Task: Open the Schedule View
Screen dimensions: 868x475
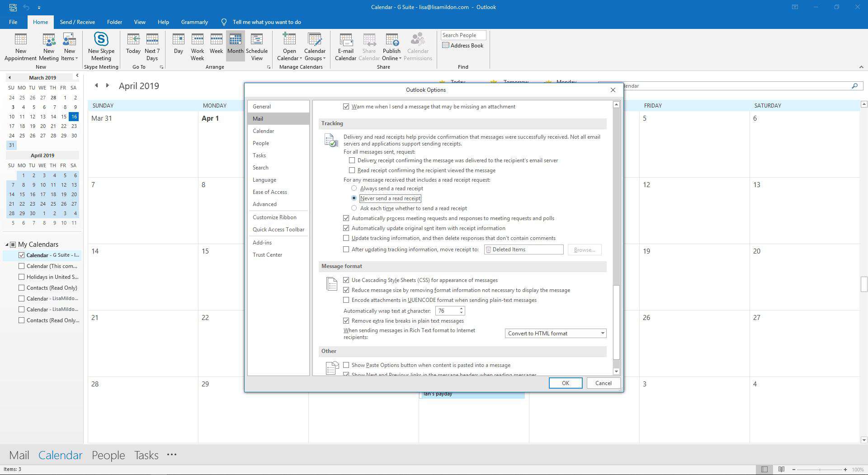Action: coord(257,47)
